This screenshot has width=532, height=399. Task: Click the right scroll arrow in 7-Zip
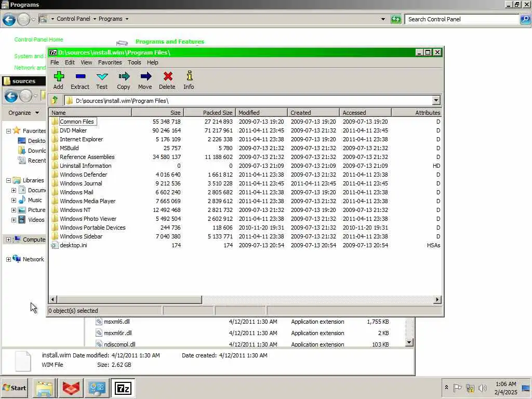pos(437,300)
